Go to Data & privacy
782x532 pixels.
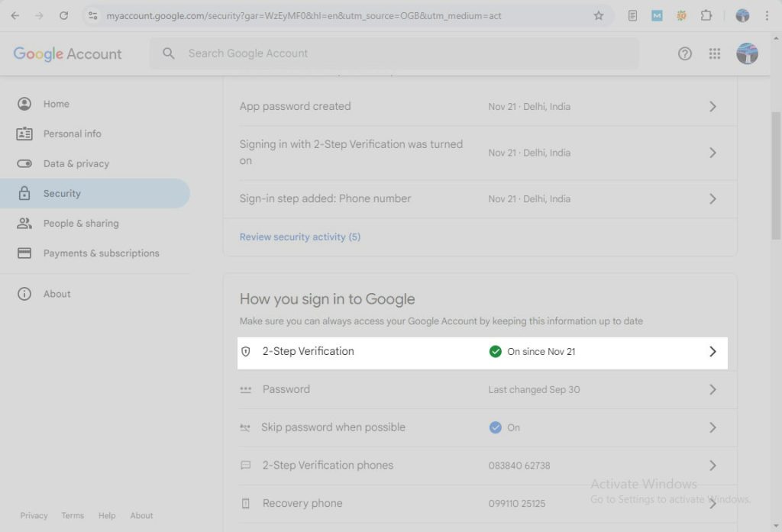tap(95, 163)
